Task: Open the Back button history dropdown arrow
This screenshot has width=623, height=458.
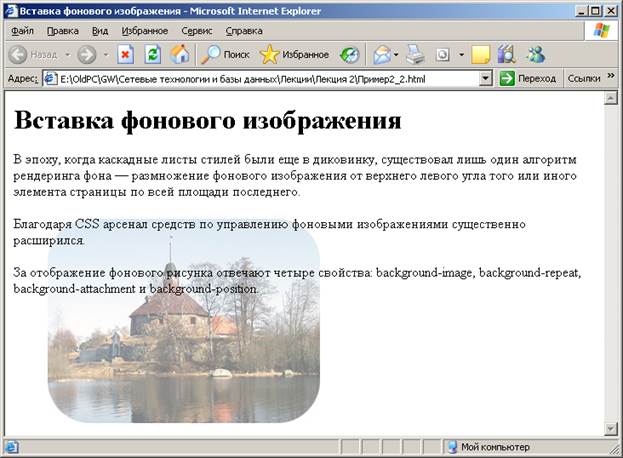Action: 68,54
